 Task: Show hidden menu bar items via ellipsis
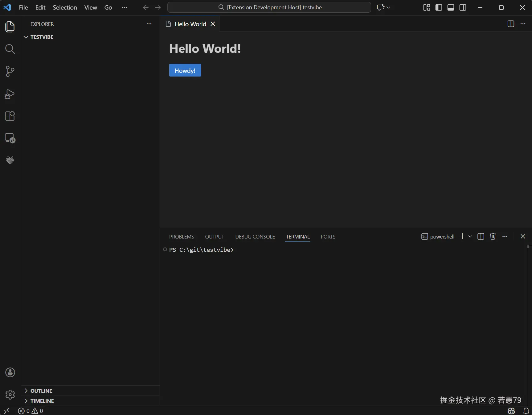125,7
